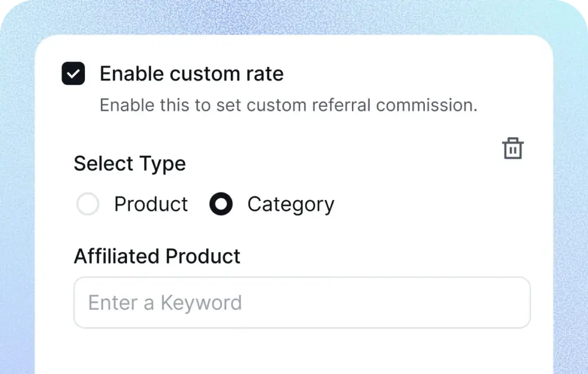Click the "Enable custom rate" label text
The width and height of the screenshot is (588, 374).
coord(191,74)
